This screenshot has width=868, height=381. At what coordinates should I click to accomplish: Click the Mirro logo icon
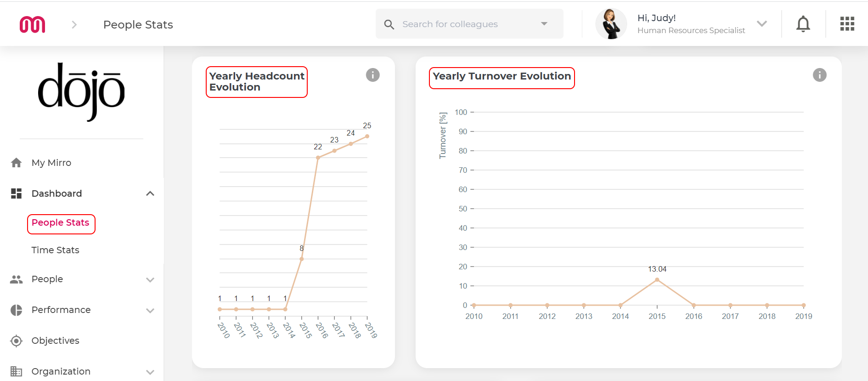coord(32,24)
